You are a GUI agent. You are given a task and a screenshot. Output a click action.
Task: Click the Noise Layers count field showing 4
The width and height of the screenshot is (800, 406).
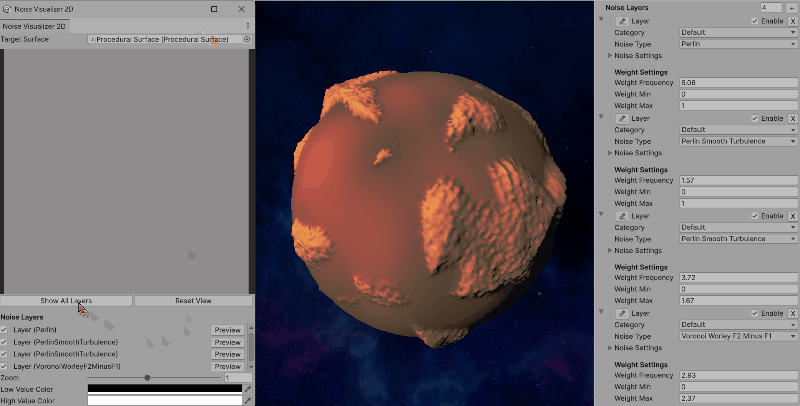click(x=771, y=8)
